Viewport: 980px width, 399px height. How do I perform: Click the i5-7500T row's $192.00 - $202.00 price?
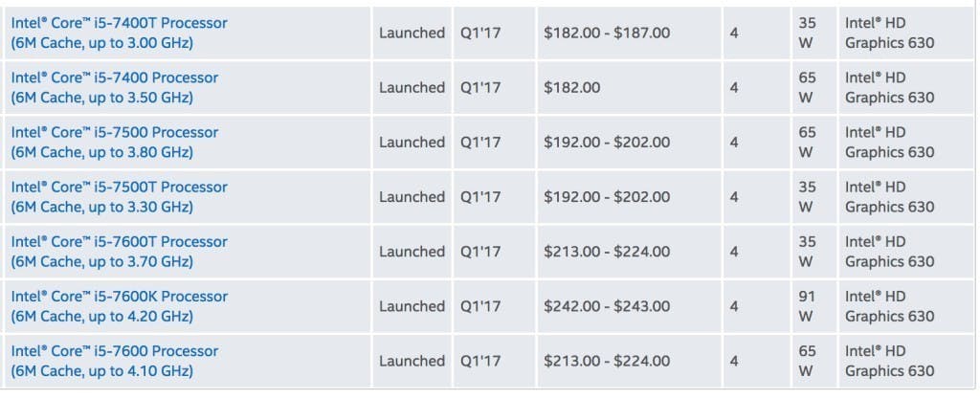(x=607, y=196)
